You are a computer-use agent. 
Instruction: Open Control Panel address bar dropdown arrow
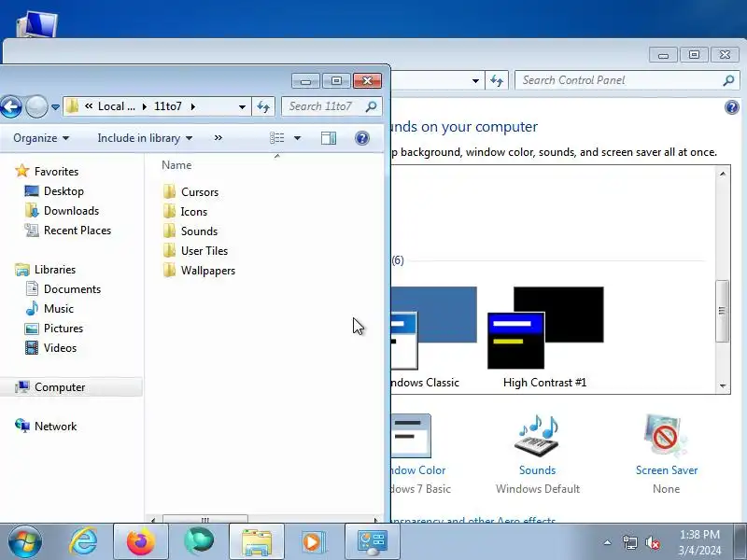475,80
